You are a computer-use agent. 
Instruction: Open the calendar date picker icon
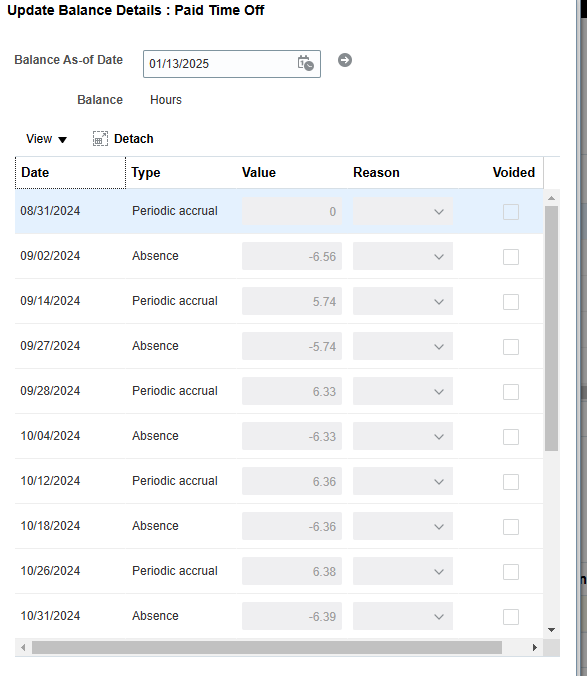pos(306,63)
